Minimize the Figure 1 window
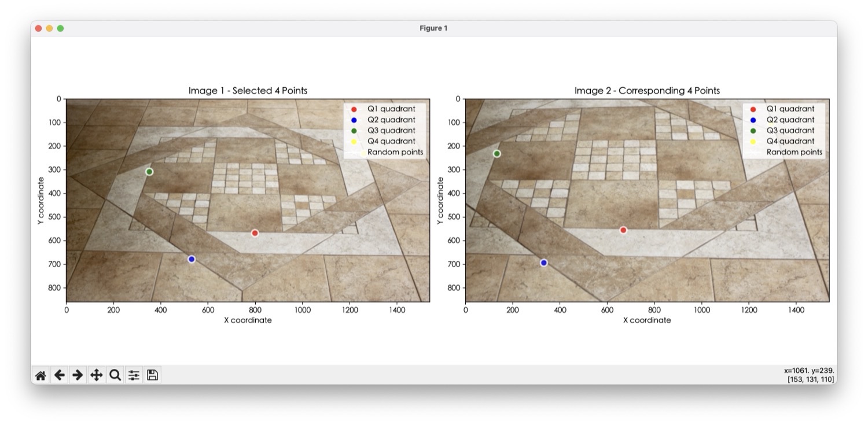This screenshot has width=868, height=425. pos(50,28)
